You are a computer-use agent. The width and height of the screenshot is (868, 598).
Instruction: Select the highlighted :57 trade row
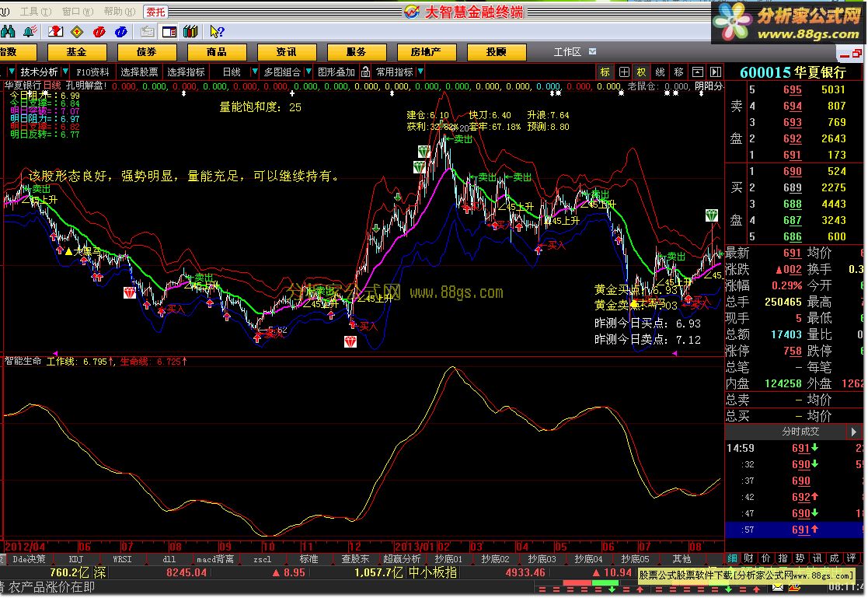[794, 530]
